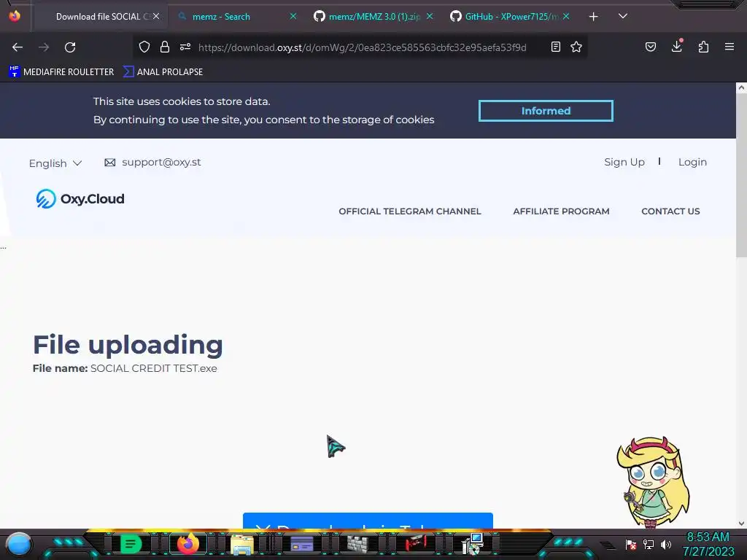
Task: Open the red taskbar app icon
Action: [415, 542]
